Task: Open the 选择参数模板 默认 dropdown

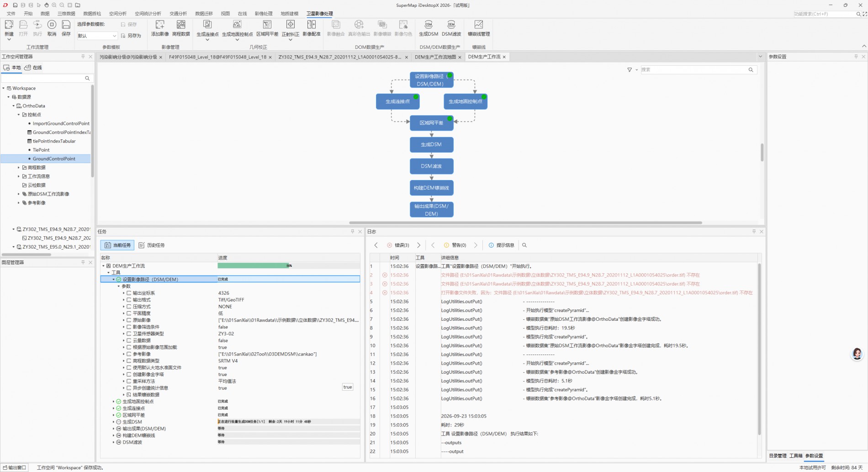Action: coord(97,36)
